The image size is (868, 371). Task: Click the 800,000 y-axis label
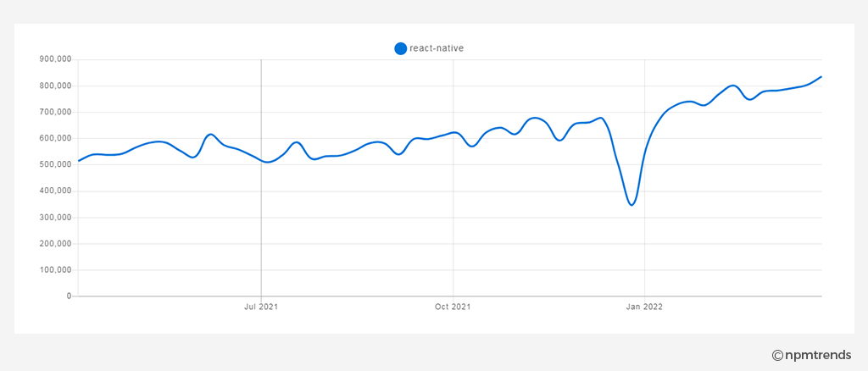tap(55, 86)
